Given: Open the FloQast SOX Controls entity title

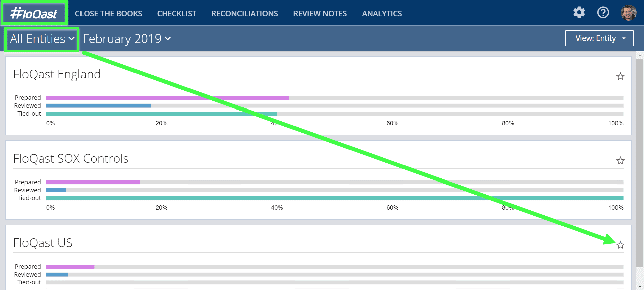Looking at the screenshot, I should (71, 159).
